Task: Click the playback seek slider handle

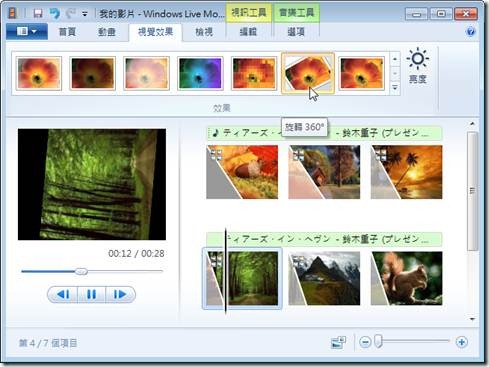Action: (81, 271)
